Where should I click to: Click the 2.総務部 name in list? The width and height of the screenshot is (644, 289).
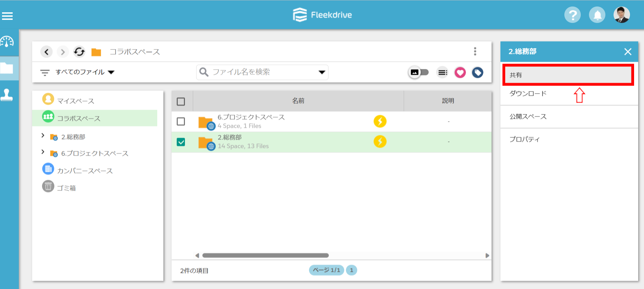230,137
